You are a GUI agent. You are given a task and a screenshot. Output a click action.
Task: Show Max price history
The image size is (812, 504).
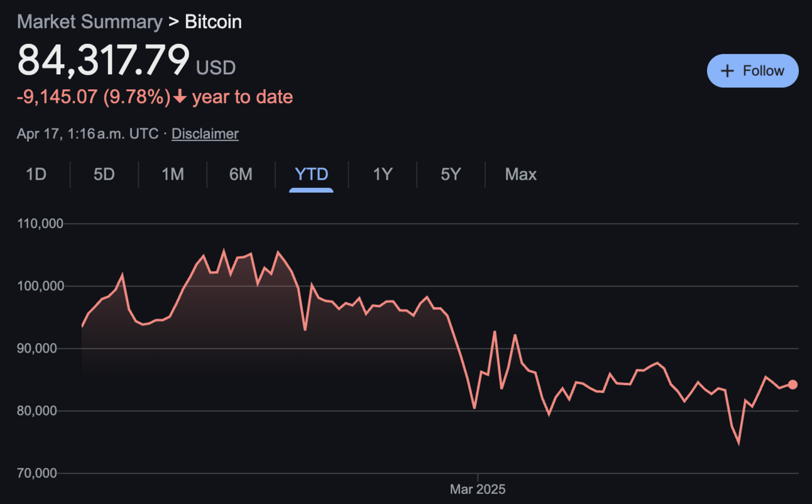point(521,174)
